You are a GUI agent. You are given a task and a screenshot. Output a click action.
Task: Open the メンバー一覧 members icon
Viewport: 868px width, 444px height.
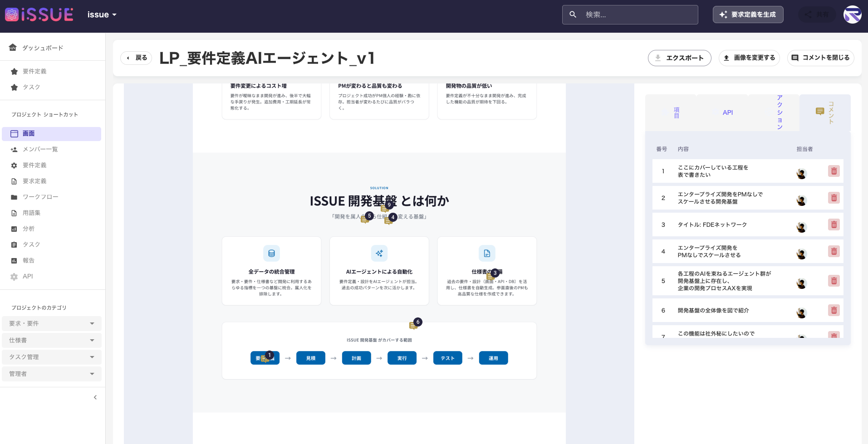[14, 149]
